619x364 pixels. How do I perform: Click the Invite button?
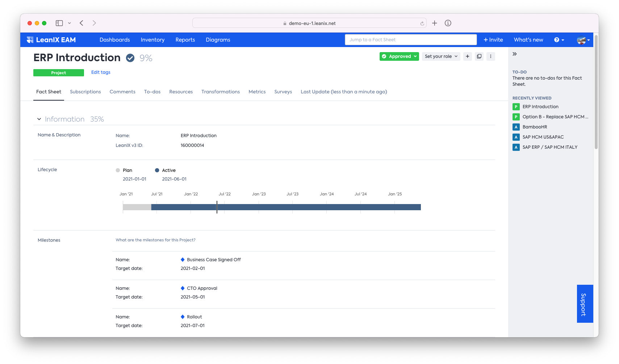tap(493, 40)
